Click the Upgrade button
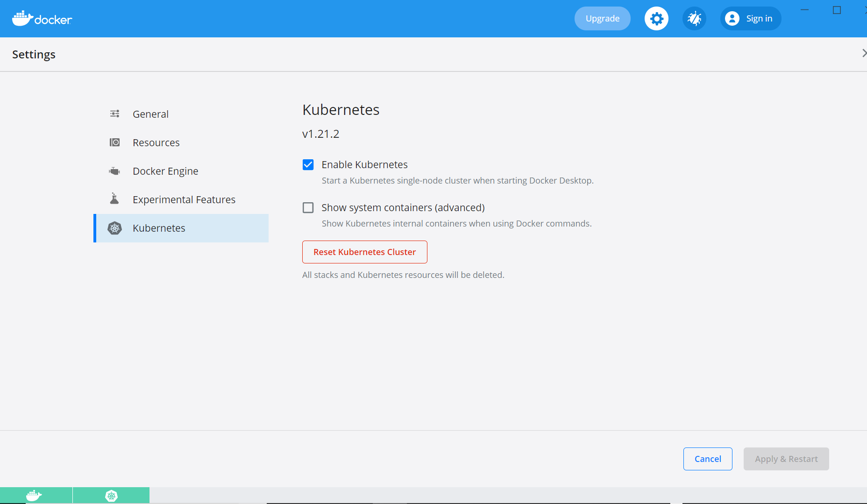Screen dimensions: 867x504 pyautogui.click(x=603, y=19)
